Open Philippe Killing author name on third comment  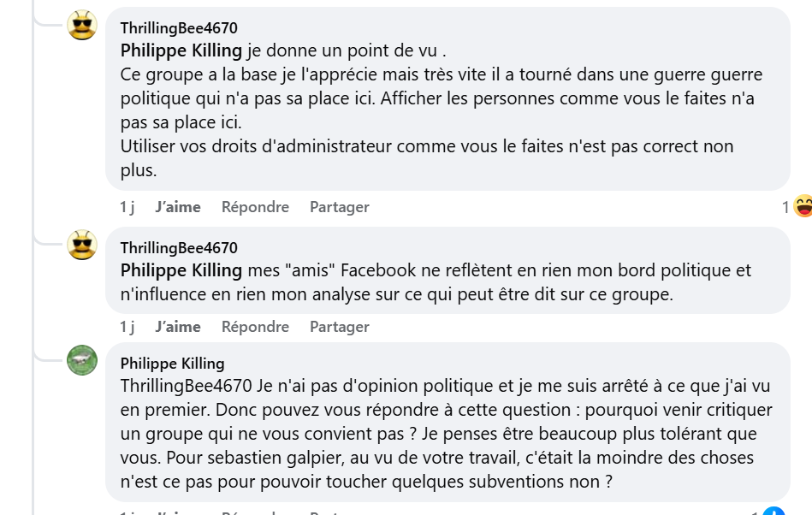point(172,364)
